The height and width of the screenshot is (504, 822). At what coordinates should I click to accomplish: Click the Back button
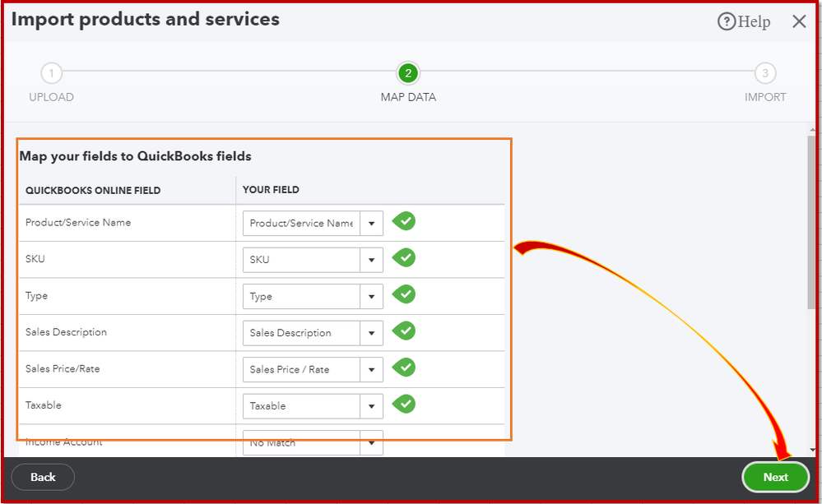click(x=43, y=477)
